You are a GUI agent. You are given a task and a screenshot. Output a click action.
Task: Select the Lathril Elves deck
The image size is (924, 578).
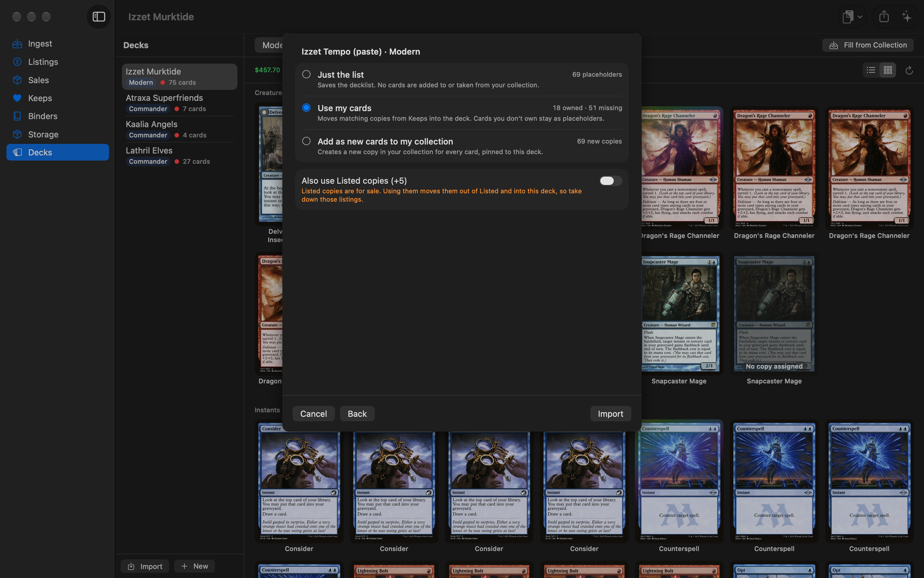coord(179,156)
